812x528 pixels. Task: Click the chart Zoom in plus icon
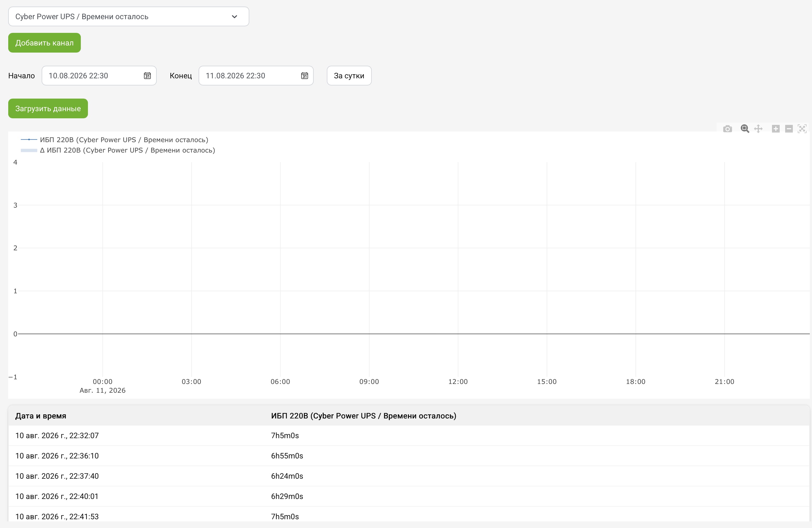(x=776, y=129)
